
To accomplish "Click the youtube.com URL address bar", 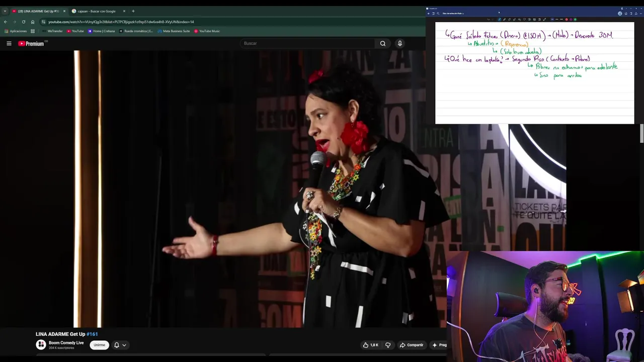I will pos(121,22).
